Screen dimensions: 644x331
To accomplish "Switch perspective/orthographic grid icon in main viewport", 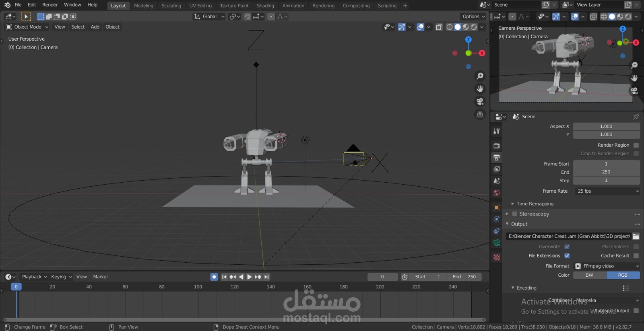I will click(x=480, y=115).
